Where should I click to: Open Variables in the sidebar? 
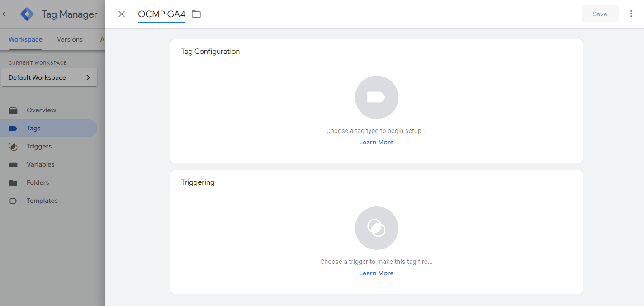[x=49, y=164]
